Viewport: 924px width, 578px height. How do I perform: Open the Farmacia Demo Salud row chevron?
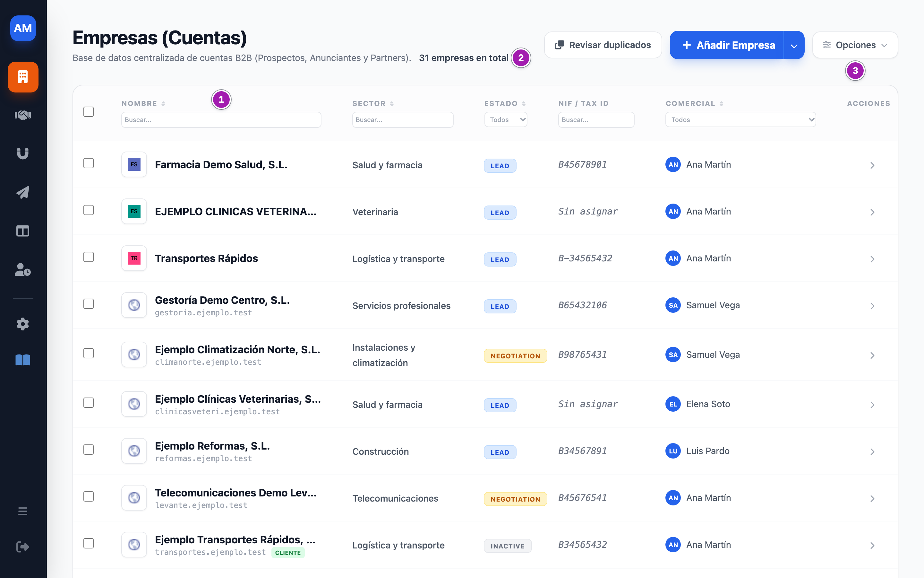872,165
